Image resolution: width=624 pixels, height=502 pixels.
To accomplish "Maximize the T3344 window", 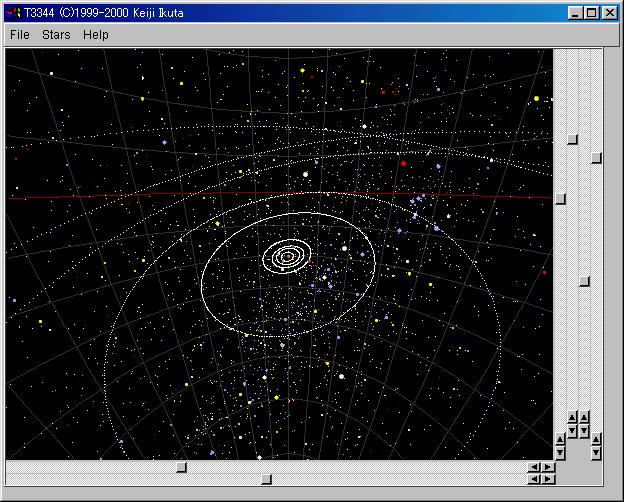I will click(591, 13).
